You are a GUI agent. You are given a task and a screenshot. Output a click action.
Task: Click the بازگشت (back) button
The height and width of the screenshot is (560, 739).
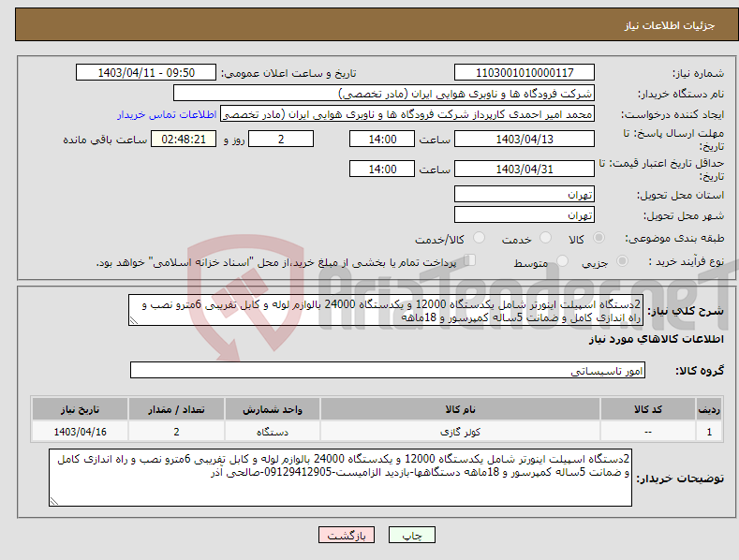(x=347, y=535)
